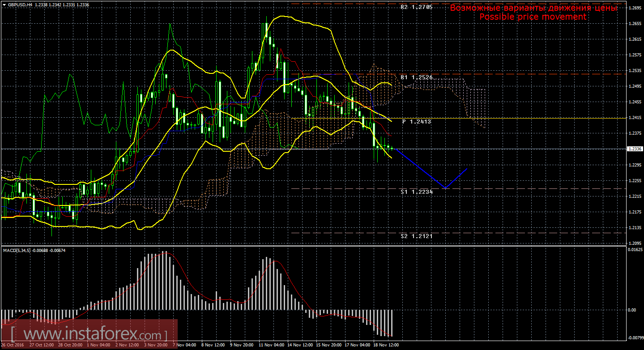Select the R1 1.2526 resistance label
The width and height of the screenshot is (644, 350).
[416, 77]
